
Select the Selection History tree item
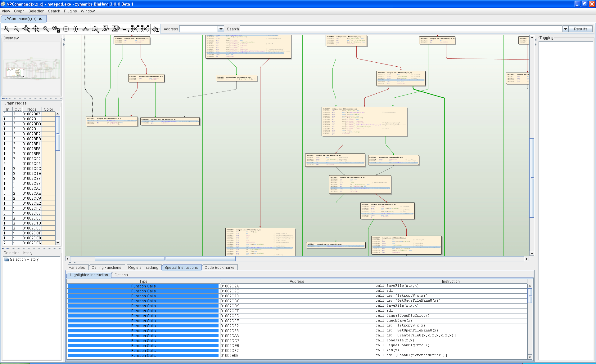point(24,260)
